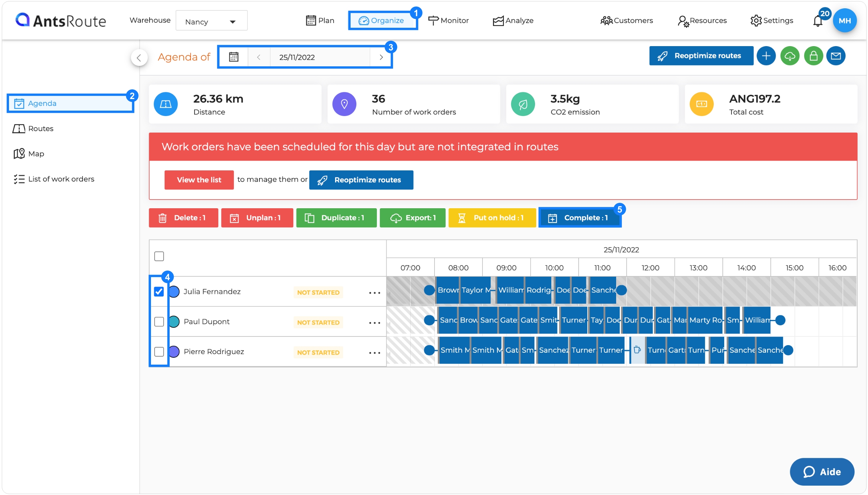
Task: Open Map in the sidebar
Action: 29,154
